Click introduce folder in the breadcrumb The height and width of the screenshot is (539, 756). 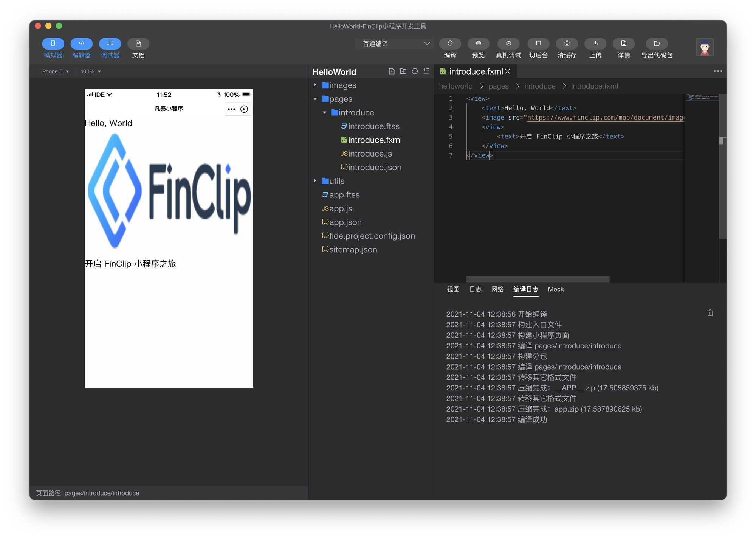coord(540,86)
